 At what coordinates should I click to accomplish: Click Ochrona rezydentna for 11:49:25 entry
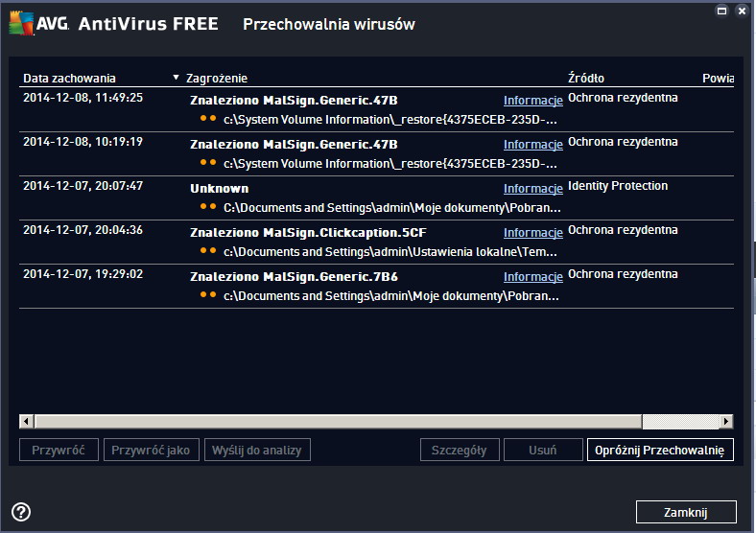click(623, 98)
